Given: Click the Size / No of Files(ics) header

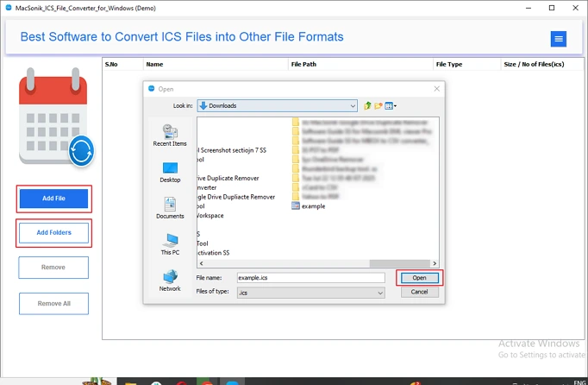Looking at the screenshot, I should (542, 64).
